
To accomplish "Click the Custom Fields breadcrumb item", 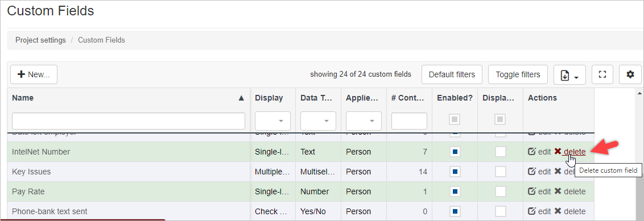I will [x=101, y=40].
